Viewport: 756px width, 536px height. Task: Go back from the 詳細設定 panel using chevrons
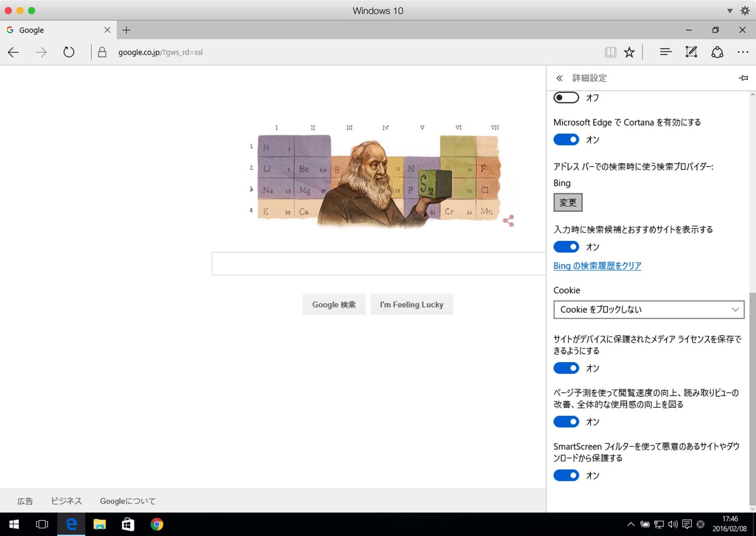click(559, 78)
